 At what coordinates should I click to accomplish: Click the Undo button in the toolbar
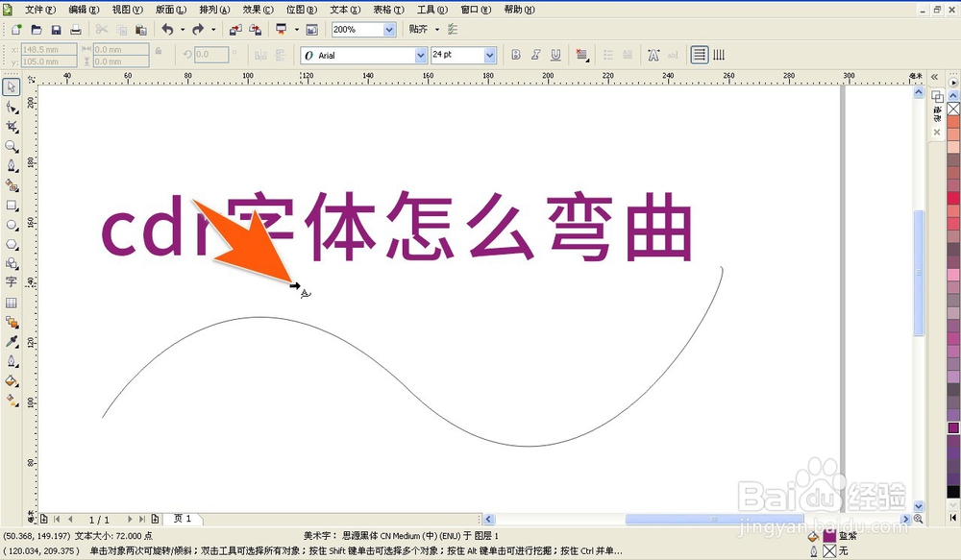(168, 30)
